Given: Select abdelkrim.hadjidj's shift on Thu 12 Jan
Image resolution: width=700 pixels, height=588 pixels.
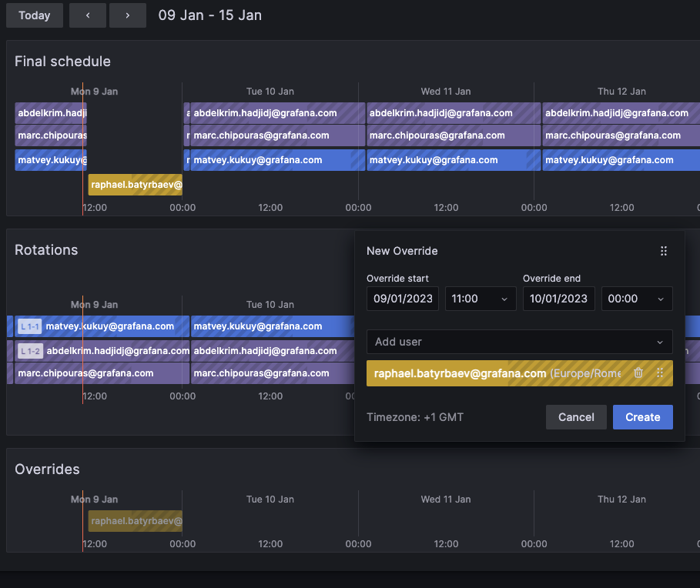Looking at the screenshot, I should click(x=616, y=112).
